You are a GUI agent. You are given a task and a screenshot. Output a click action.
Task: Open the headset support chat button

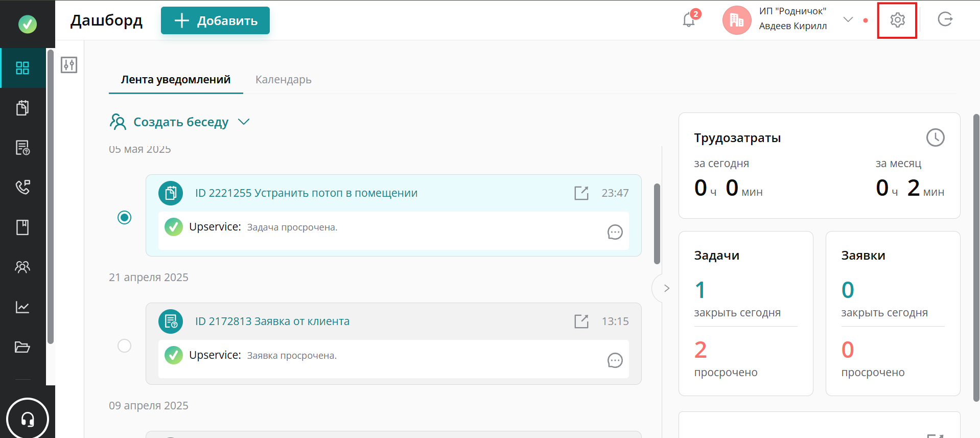click(x=28, y=419)
